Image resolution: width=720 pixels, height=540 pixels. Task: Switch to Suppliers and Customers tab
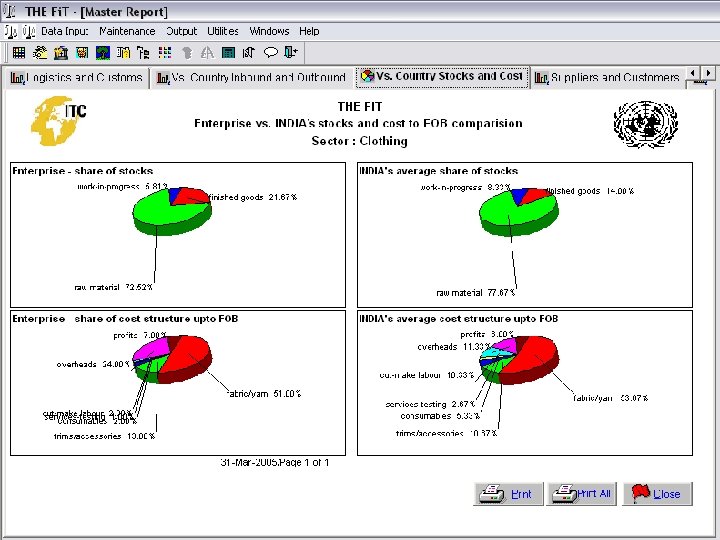tap(607, 78)
